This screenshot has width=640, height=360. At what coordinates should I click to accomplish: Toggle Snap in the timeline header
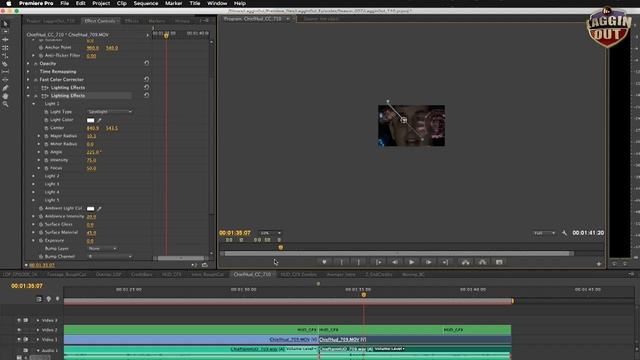(x=39, y=299)
